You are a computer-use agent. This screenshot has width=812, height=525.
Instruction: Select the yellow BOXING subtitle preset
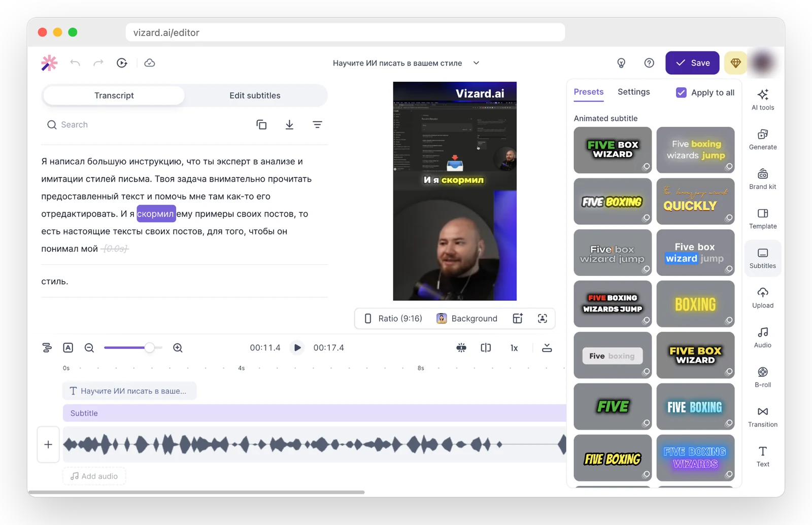(x=695, y=304)
